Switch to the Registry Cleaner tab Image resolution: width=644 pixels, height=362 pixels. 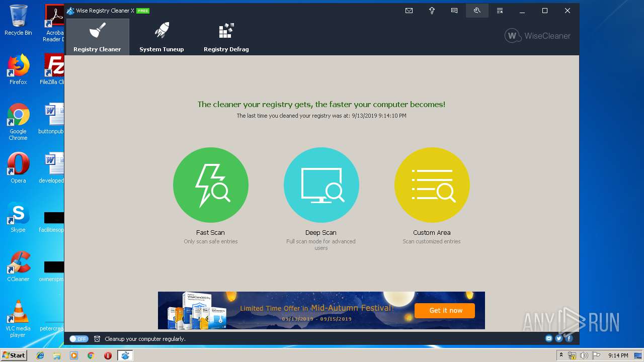click(98, 37)
